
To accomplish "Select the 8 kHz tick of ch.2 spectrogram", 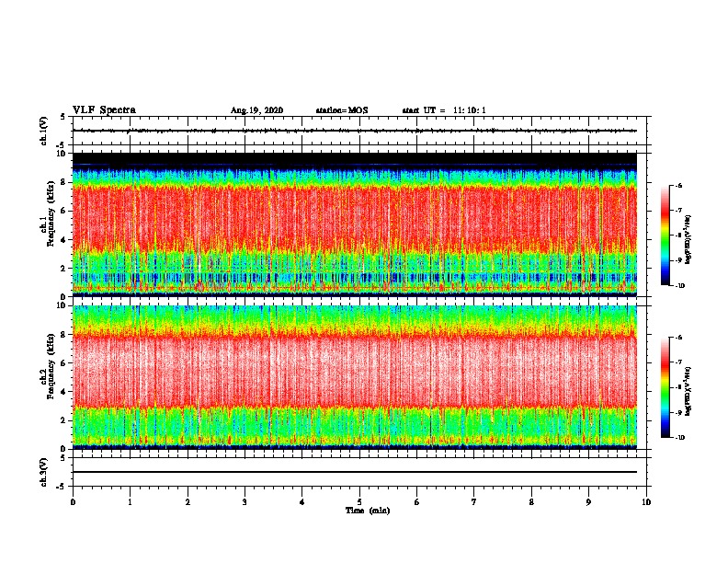I will [x=64, y=335].
